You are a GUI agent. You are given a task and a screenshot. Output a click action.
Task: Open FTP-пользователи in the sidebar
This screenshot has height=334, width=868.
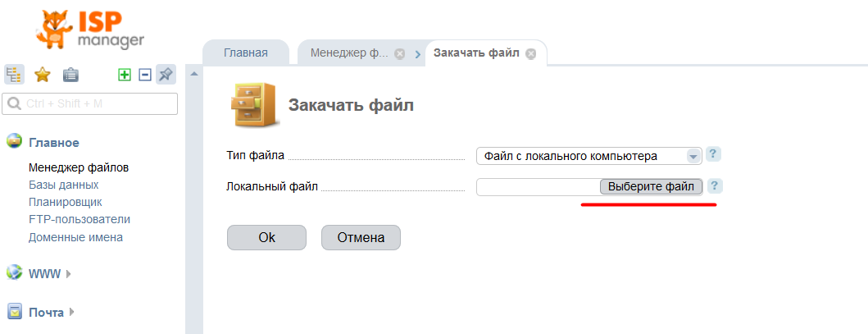(80, 219)
